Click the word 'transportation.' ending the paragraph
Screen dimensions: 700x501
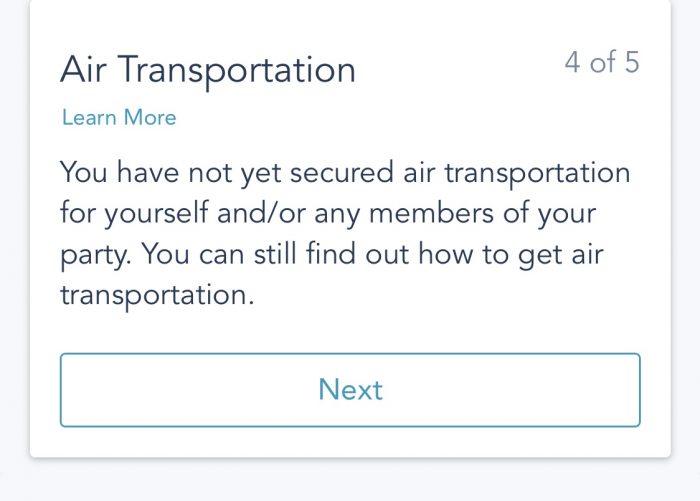coord(153,295)
